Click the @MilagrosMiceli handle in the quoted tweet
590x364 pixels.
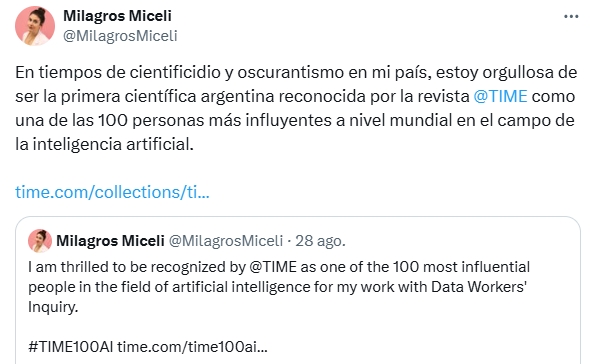(226, 241)
